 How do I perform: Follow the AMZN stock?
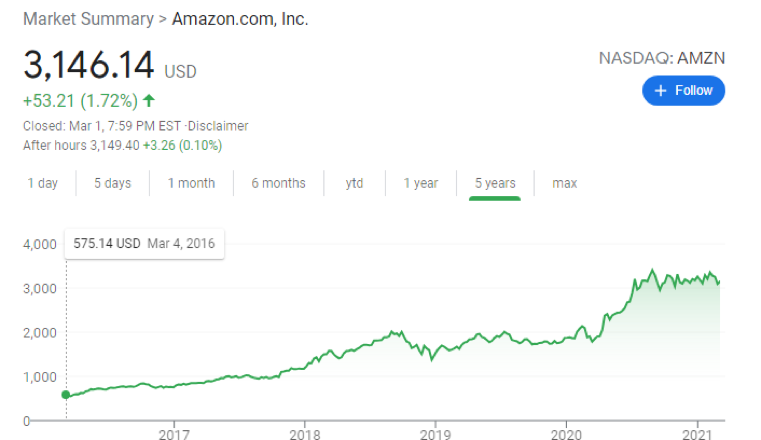(x=683, y=91)
